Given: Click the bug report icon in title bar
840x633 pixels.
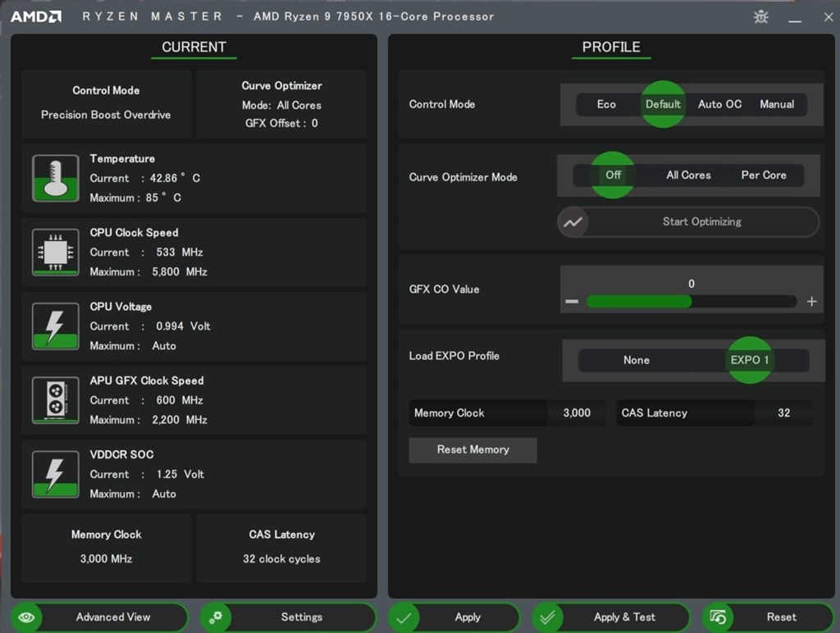Looking at the screenshot, I should click(760, 16).
